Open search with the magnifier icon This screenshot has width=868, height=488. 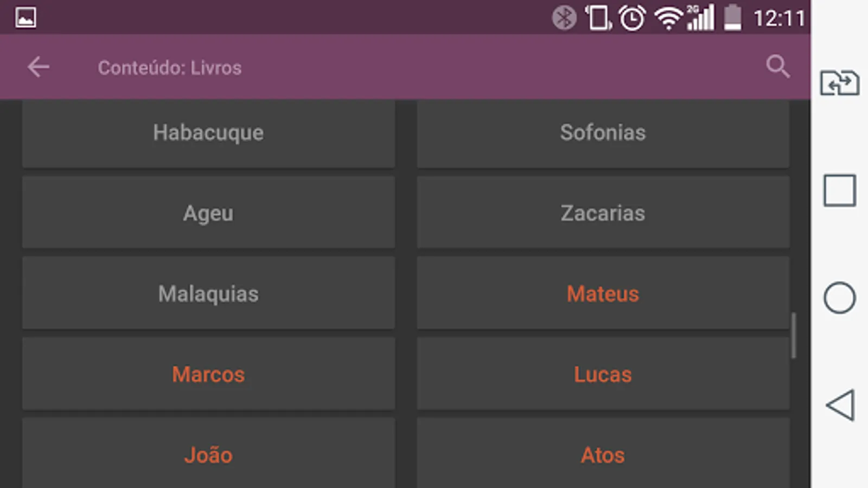point(777,67)
